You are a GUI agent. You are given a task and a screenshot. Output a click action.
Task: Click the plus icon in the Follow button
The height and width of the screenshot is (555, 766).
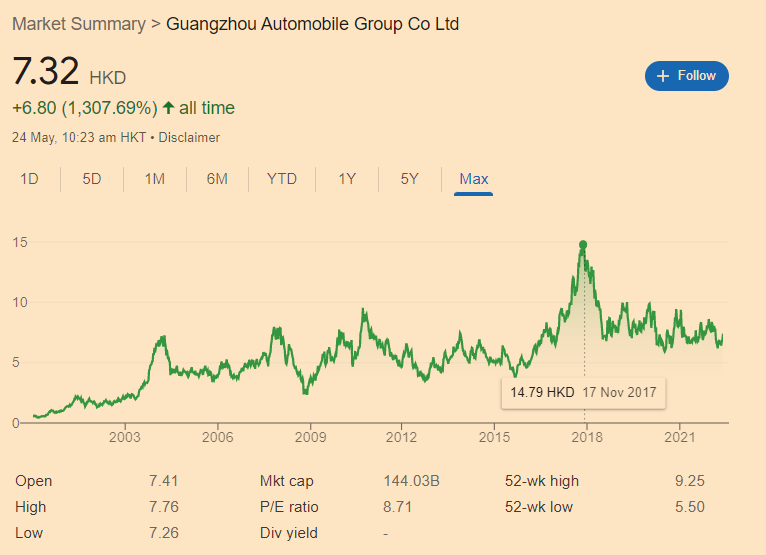click(x=662, y=76)
